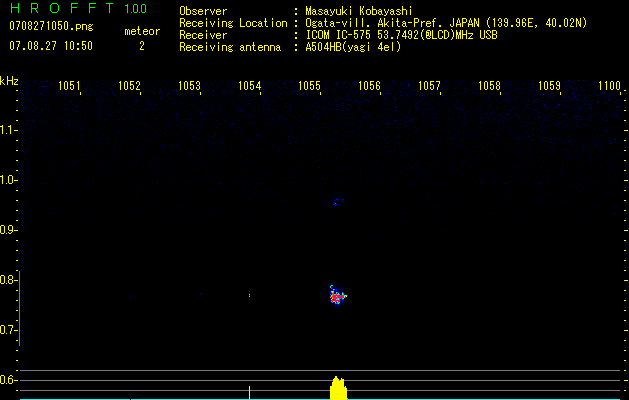The image size is (629, 400).
Task: Click frequency axis label 0.9
Action: coord(8,230)
